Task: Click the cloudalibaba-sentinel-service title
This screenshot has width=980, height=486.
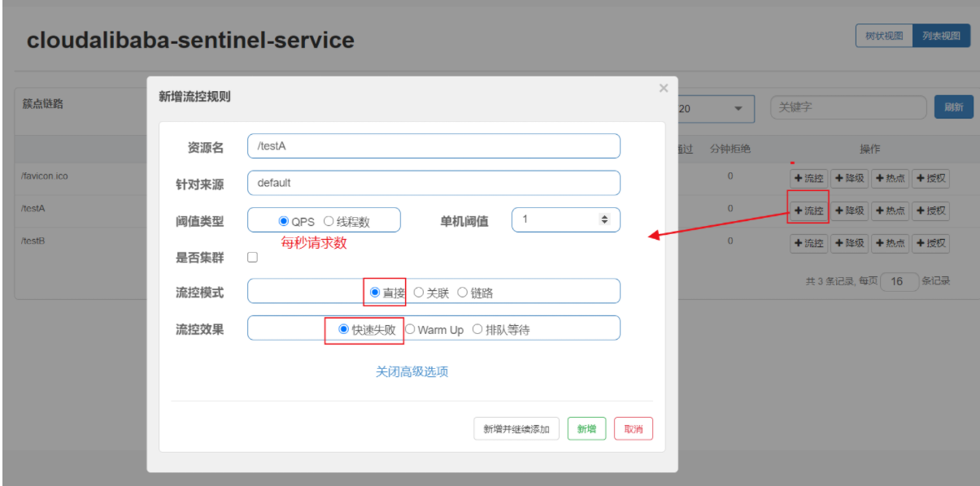Action: click(x=190, y=40)
